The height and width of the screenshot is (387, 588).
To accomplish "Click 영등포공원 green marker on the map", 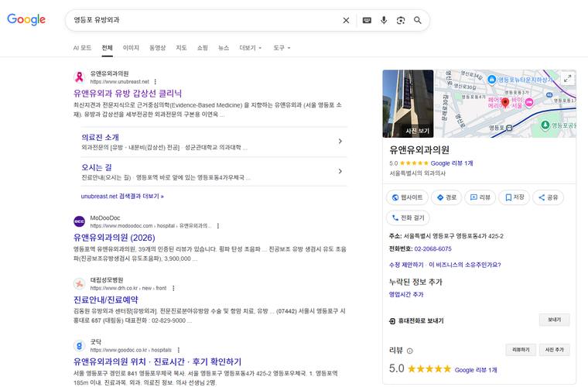I will [x=545, y=125].
